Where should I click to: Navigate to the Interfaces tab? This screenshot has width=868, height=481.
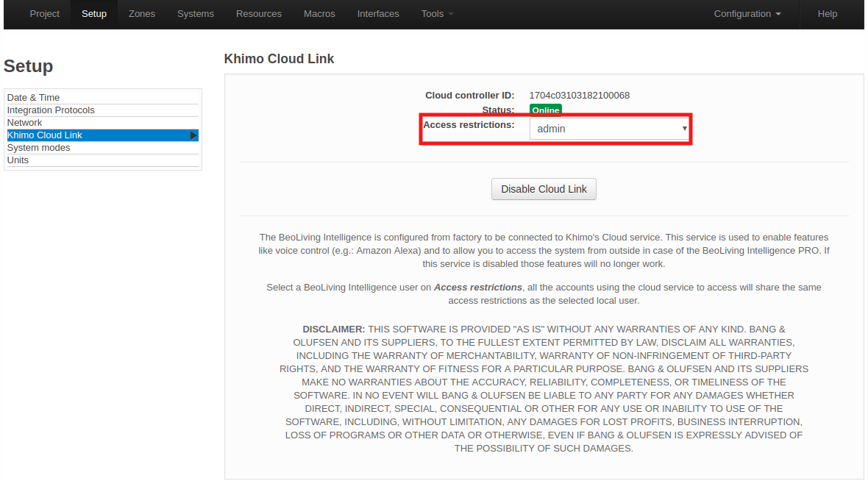click(378, 14)
